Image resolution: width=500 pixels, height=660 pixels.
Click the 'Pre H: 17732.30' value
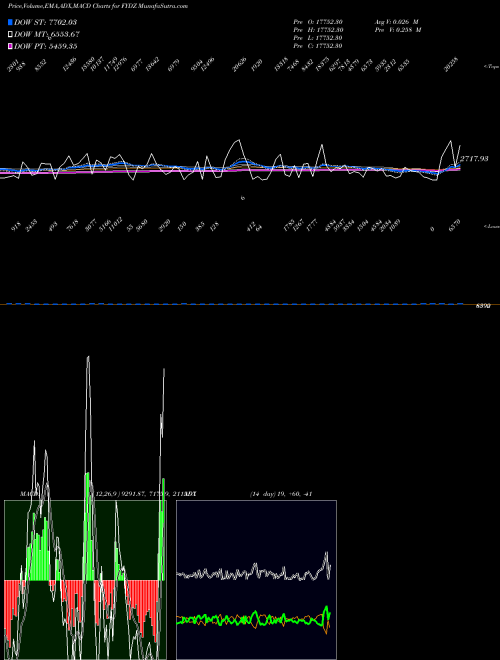point(318,30)
